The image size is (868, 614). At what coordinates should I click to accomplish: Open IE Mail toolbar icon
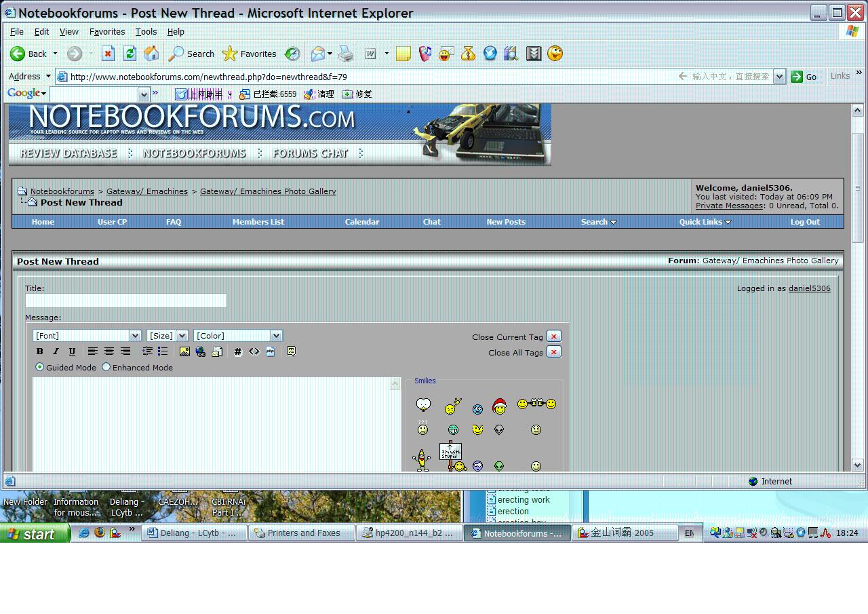317,54
